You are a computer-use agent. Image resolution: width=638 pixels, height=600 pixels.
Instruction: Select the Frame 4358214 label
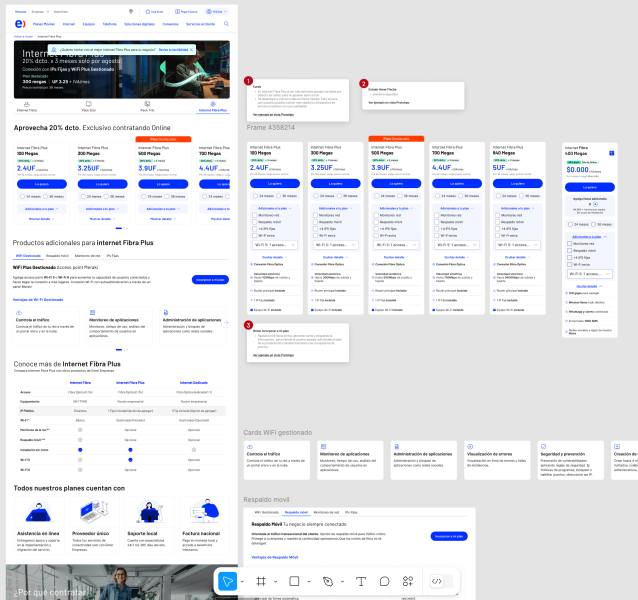pyautogui.click(x=271, y=128)
